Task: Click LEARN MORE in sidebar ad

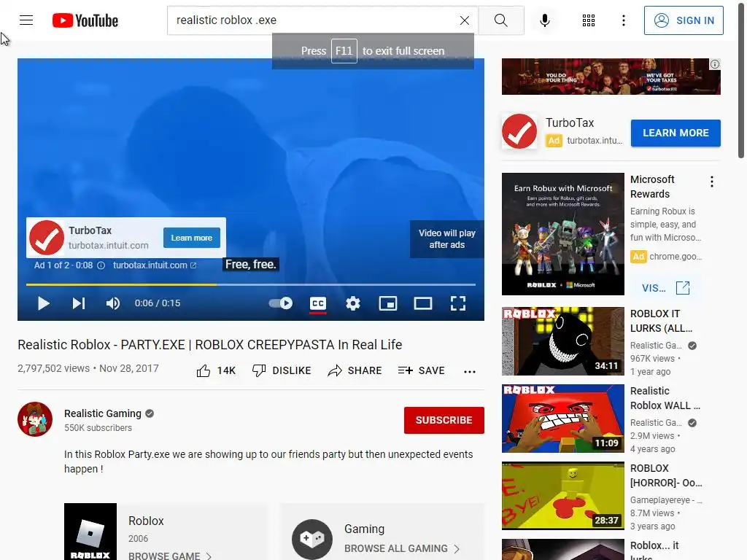Action: (x=676, y=133)
